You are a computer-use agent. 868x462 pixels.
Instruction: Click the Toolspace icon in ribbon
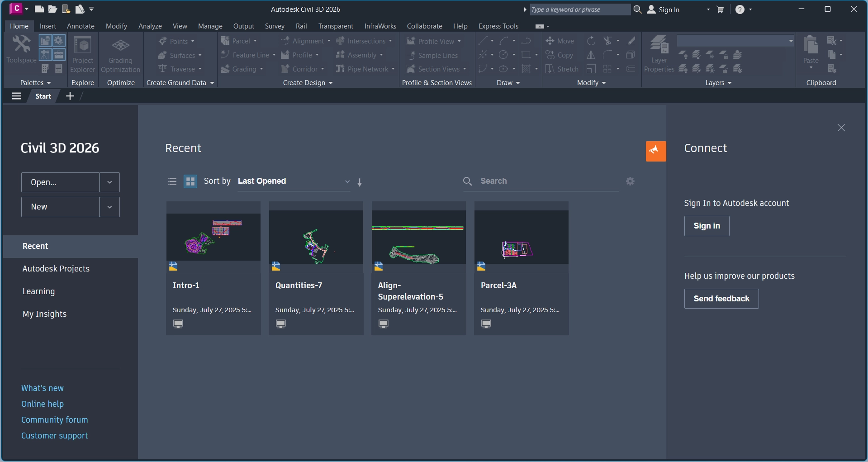(x=21, y=49)
